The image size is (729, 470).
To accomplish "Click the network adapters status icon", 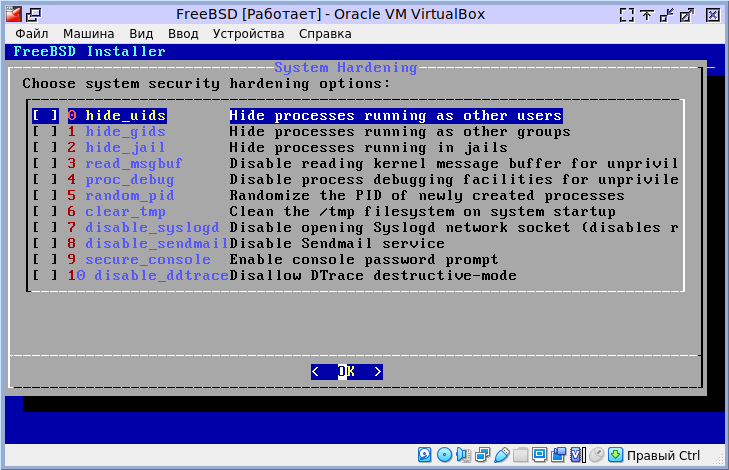I will click(x=483, y=455).
